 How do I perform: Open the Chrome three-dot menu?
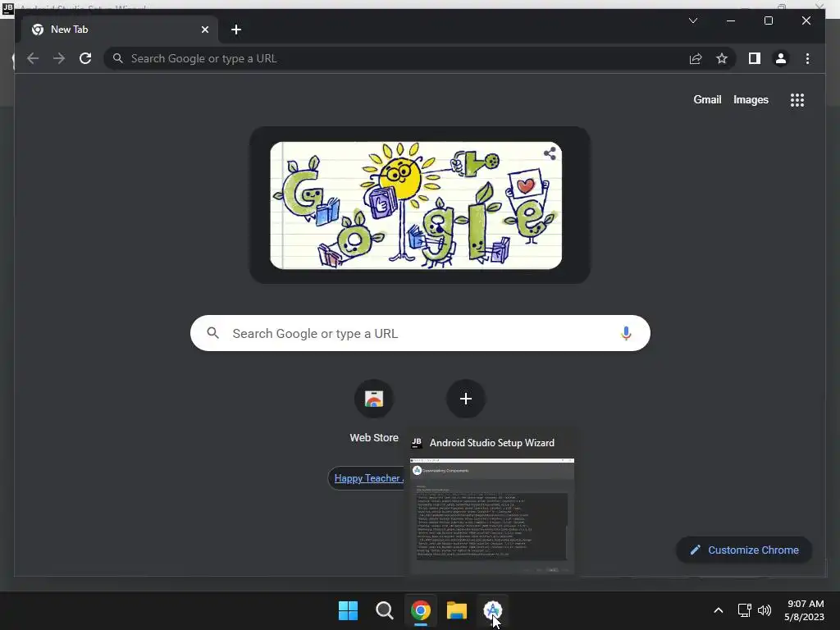click(x=807, y=58)
